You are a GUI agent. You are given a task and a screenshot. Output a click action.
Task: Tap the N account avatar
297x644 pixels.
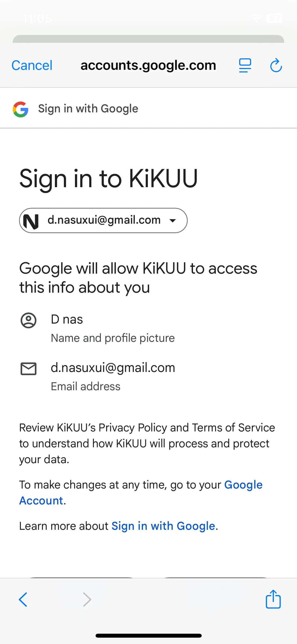[x=31, y=221]
